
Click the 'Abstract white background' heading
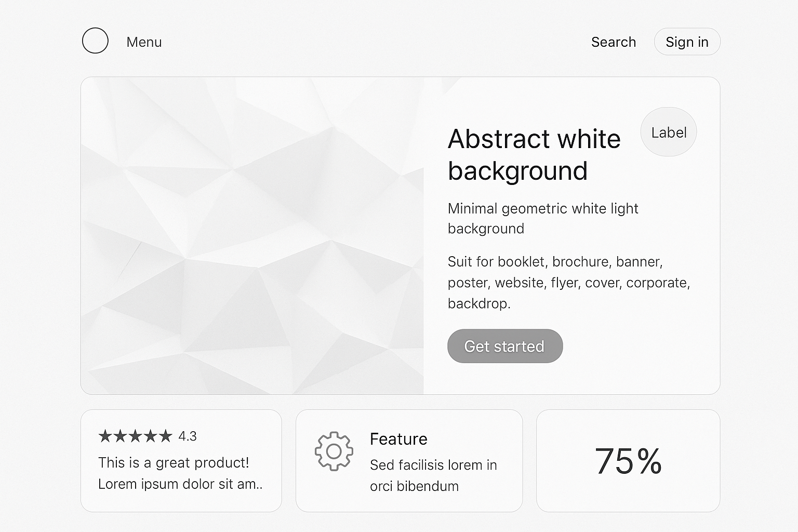[x=534, y=155]
